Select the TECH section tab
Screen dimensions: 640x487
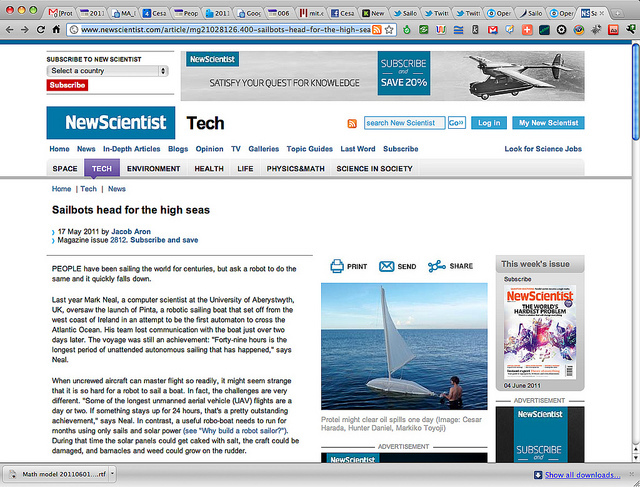click(102, 169)
